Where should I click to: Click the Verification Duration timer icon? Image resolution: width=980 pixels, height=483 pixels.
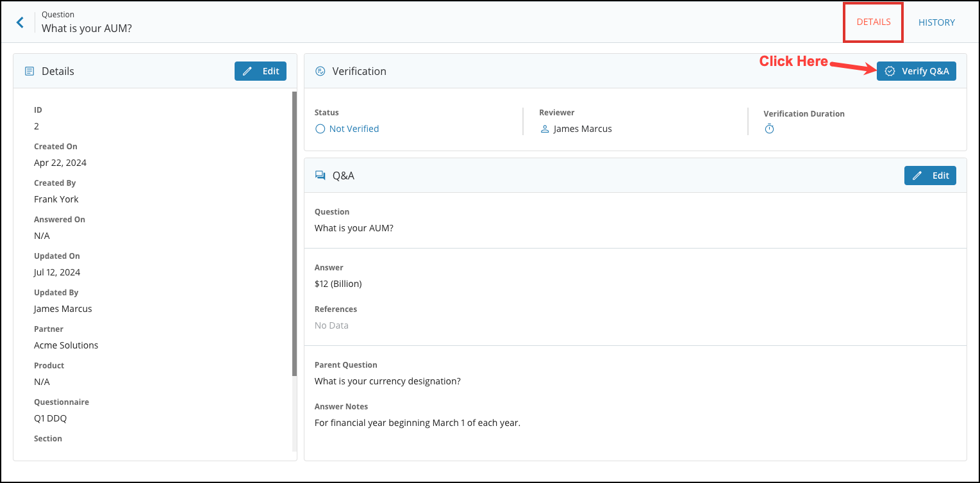pyautogui.click(x=768, y=128)
